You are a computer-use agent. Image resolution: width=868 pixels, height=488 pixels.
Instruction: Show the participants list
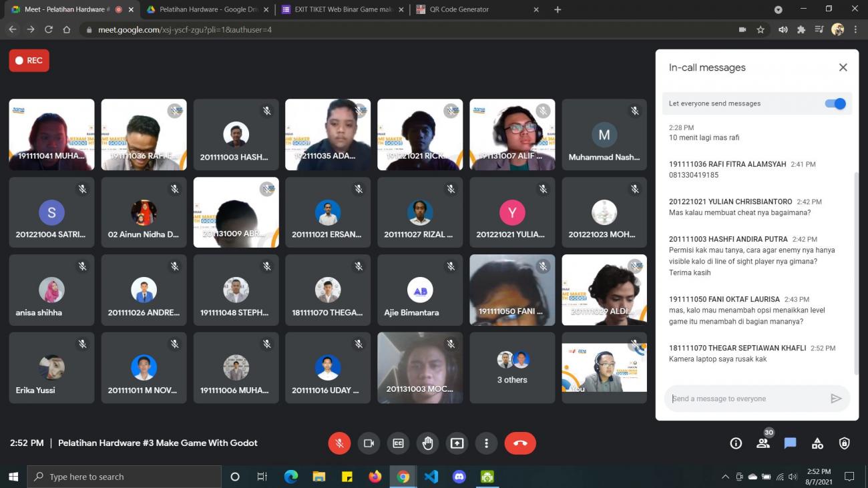[763, 443]
